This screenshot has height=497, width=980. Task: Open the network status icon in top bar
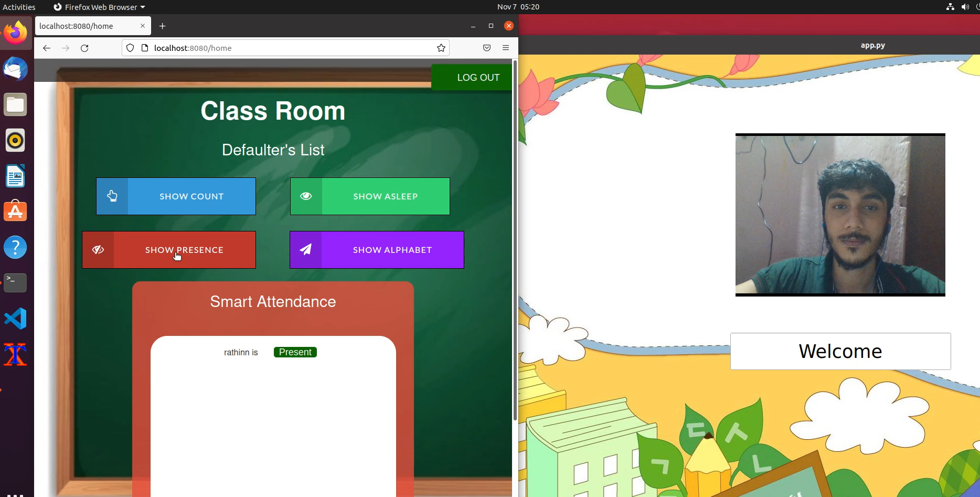[950, 7]
